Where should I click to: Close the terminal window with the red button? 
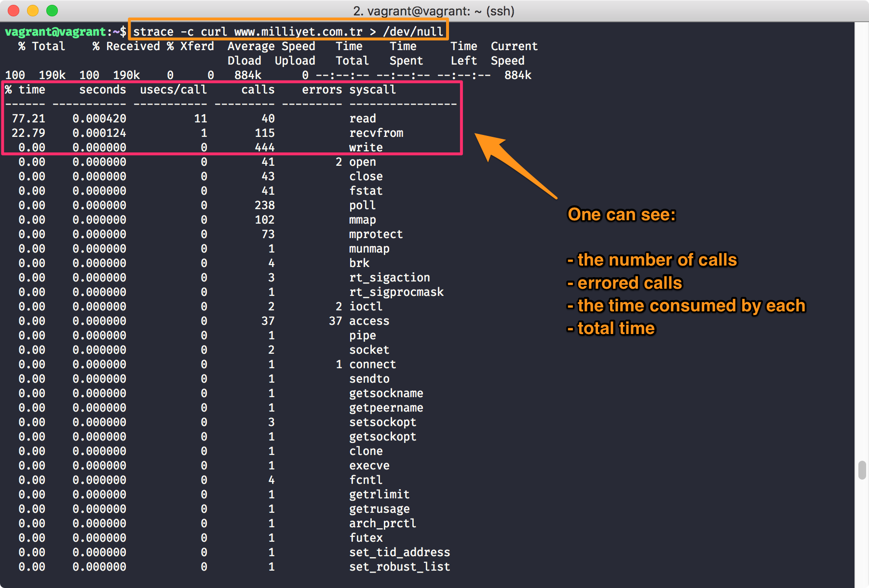coord(14,11)
